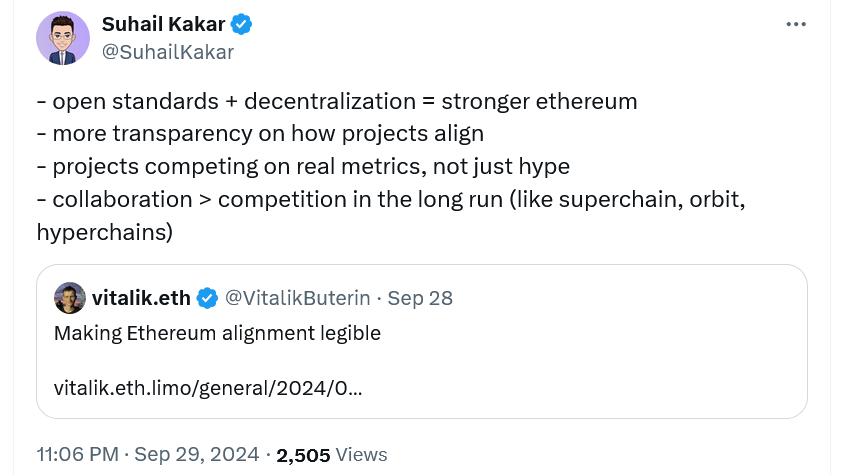Click the "Making Ethereum alignment legible" text
The height and width of the screenshot is (475, 844).
(217, 333)
